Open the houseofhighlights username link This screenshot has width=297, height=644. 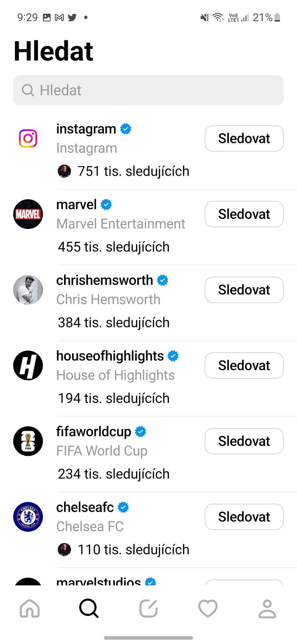(x=110, y=356)
